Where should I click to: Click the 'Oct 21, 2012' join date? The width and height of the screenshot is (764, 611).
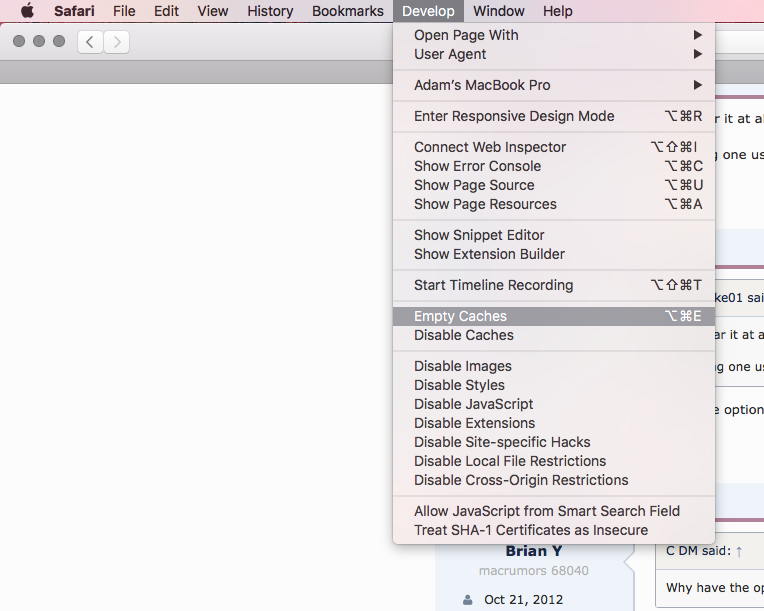(523, 600)
